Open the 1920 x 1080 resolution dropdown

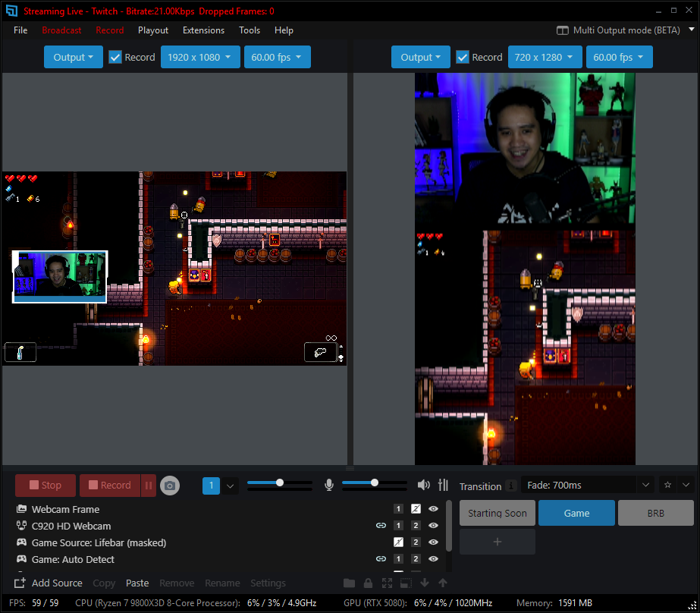click(200, 57)
